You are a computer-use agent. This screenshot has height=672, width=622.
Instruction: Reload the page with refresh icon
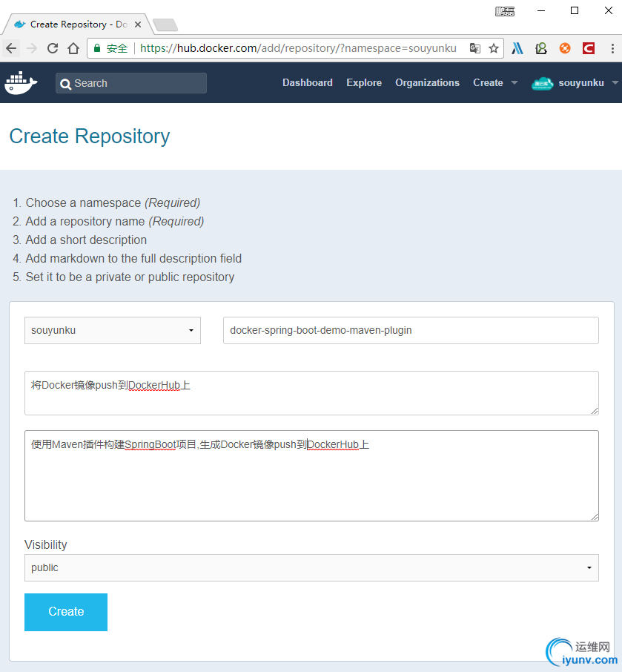(52, 48)
